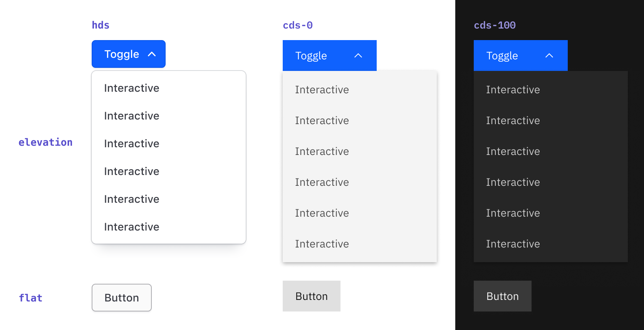
Task: Collapse the cds-0 Toggle dropdown button
Action: coord(330,56)
